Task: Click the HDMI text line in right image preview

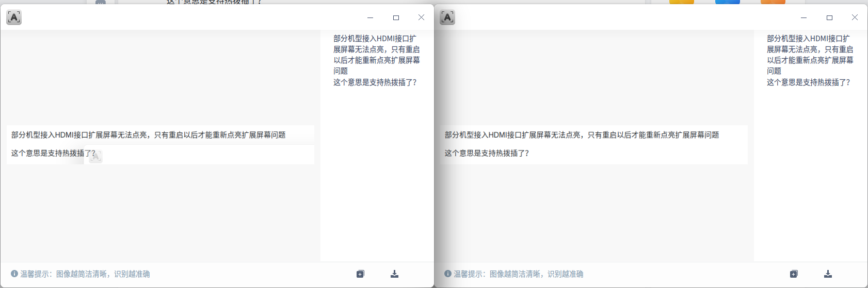Action: [582, 135]
